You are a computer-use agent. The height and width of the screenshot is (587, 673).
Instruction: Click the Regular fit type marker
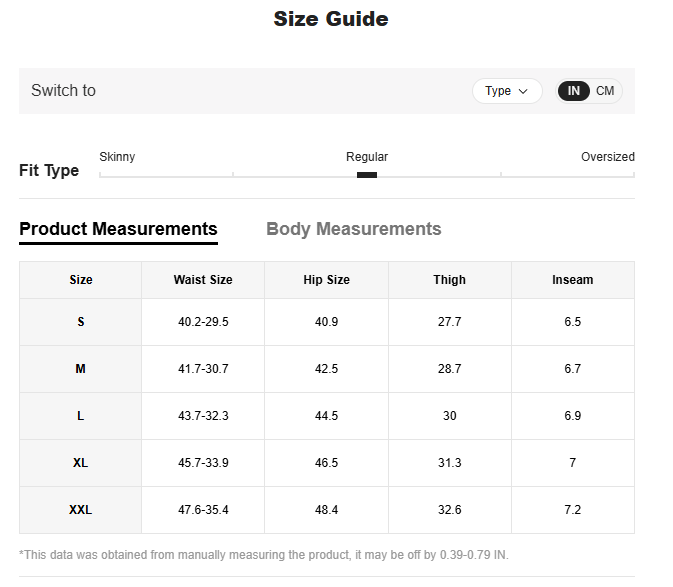367,175
